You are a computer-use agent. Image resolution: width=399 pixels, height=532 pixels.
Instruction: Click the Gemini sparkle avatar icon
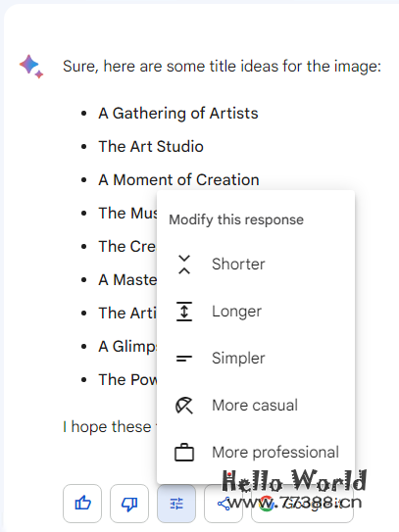tap(31, 67)
